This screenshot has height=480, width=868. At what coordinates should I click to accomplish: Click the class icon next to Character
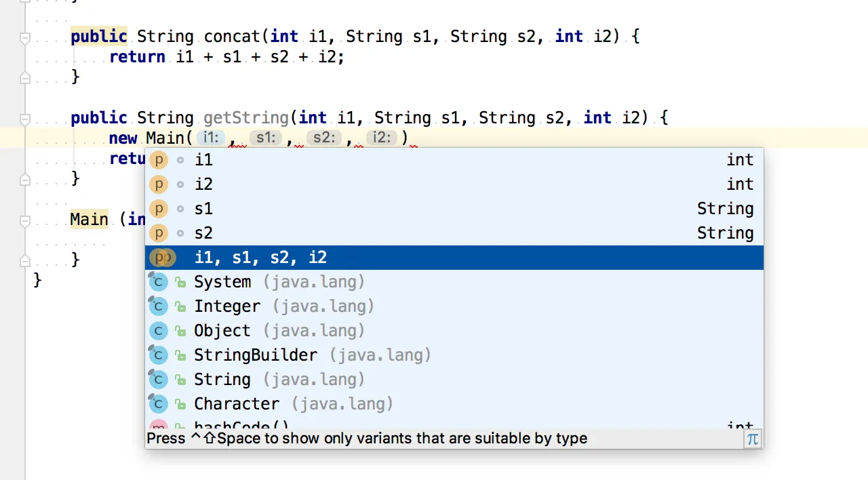[x=158, y=404]
